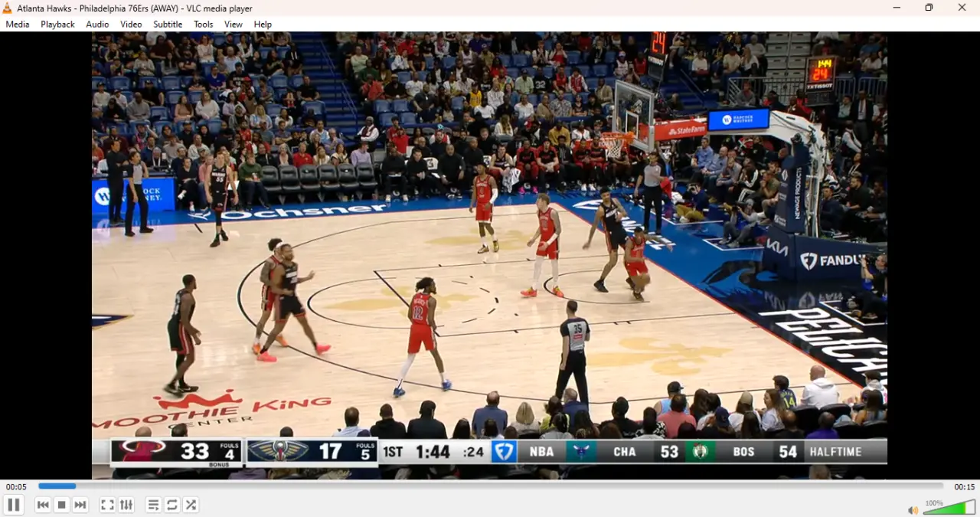
Task: Stop the video playback
Action: (62, 505)
